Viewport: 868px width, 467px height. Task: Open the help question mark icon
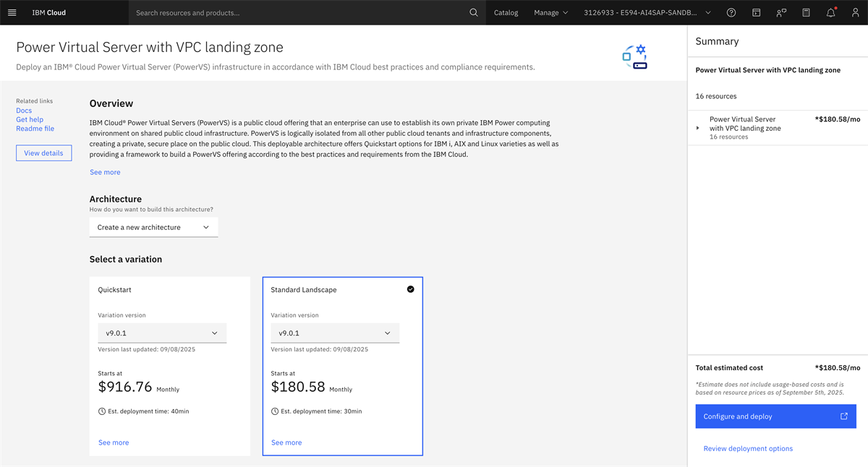(731, 12)
